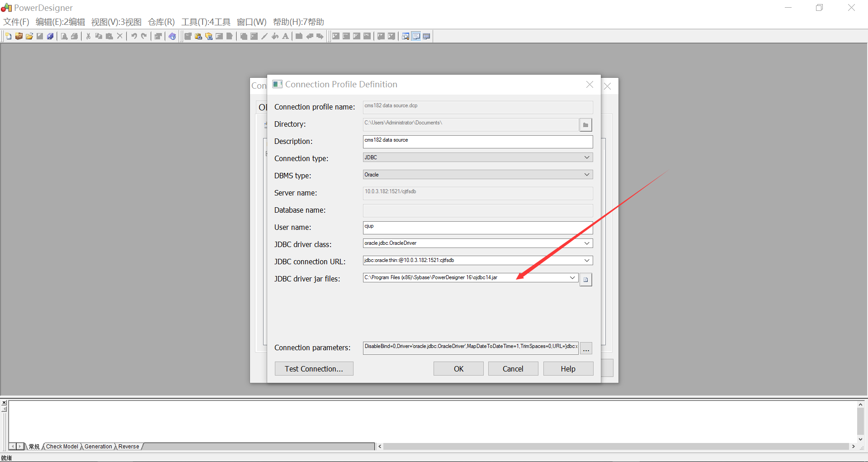Viewport: 868px width, 462px height.
Task: Click into the Description field
Action: coord(478,142)
